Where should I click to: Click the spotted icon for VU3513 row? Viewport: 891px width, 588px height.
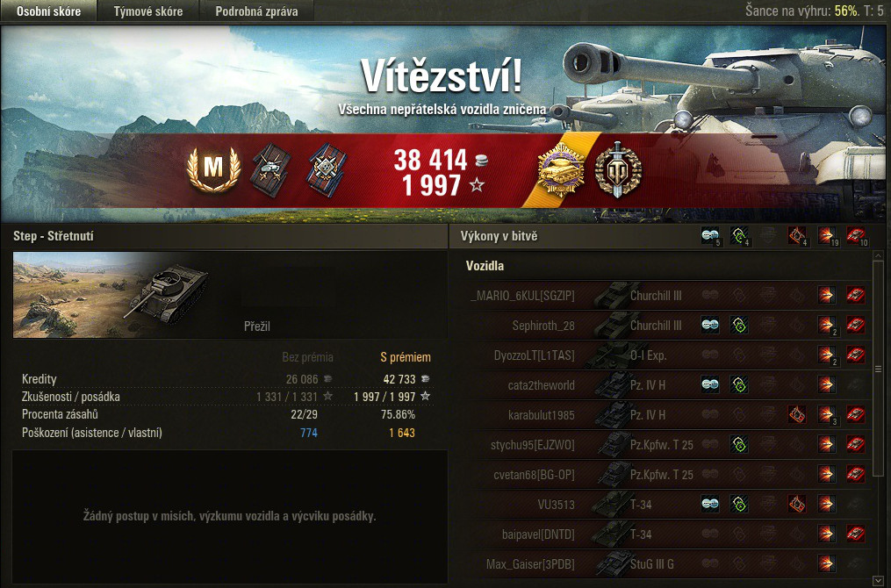pos(710,504)
